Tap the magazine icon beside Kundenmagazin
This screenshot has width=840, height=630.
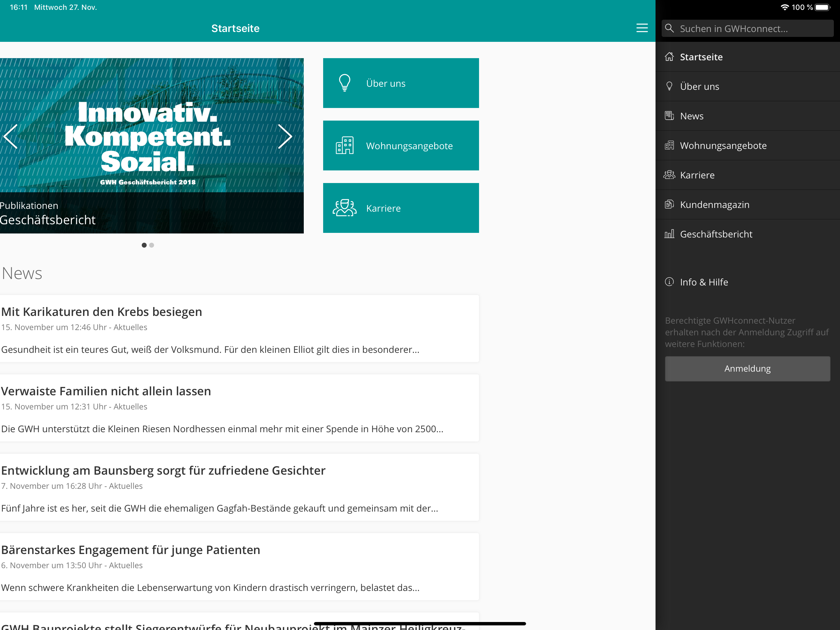coord(669,205)
